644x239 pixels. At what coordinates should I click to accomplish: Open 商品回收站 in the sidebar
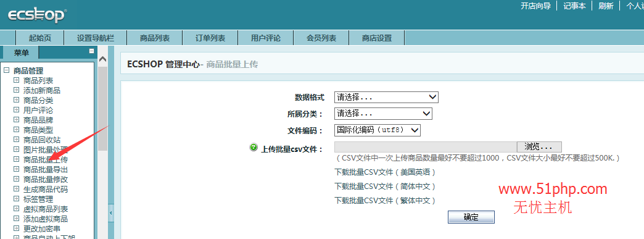pyautogui.click(x=42, y=140)
